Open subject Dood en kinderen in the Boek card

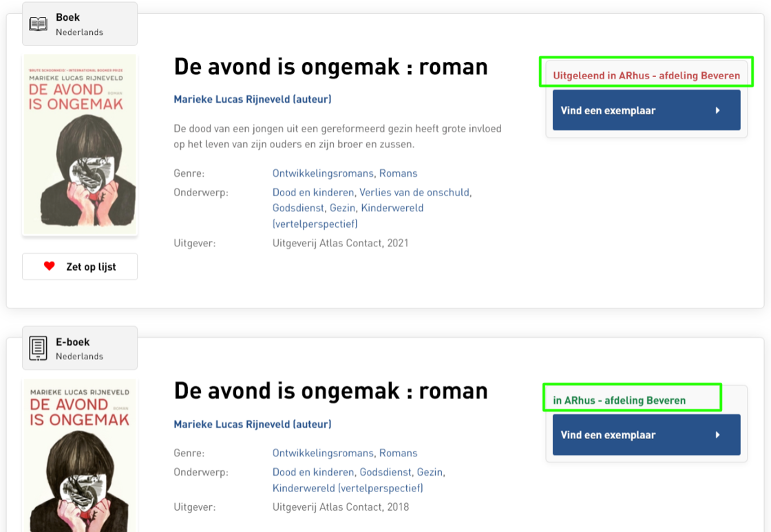313,192
